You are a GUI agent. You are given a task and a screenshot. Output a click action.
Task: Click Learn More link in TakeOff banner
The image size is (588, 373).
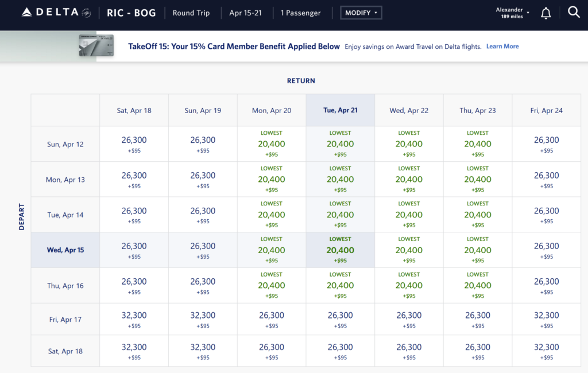tap(502, 46)
